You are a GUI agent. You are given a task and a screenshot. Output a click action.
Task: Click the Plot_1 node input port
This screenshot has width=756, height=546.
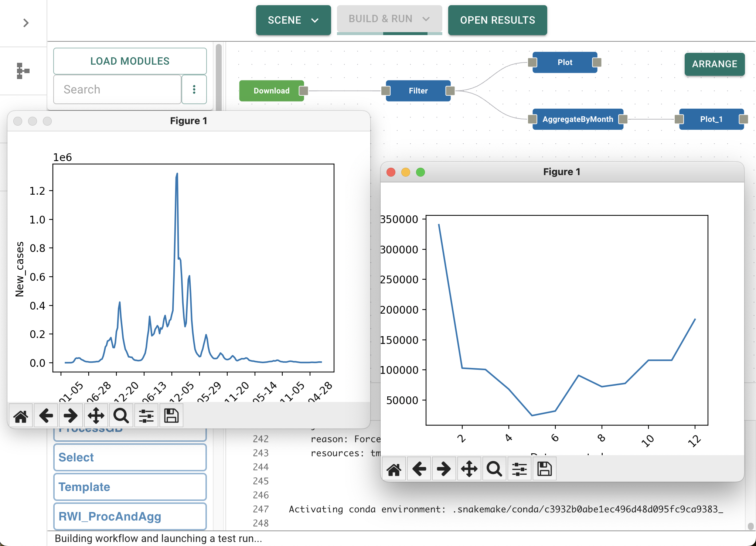(679, 119)
